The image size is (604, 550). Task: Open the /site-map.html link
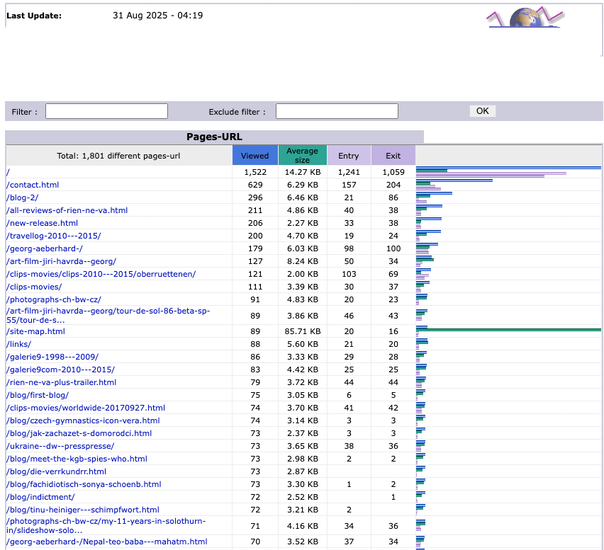36,331
